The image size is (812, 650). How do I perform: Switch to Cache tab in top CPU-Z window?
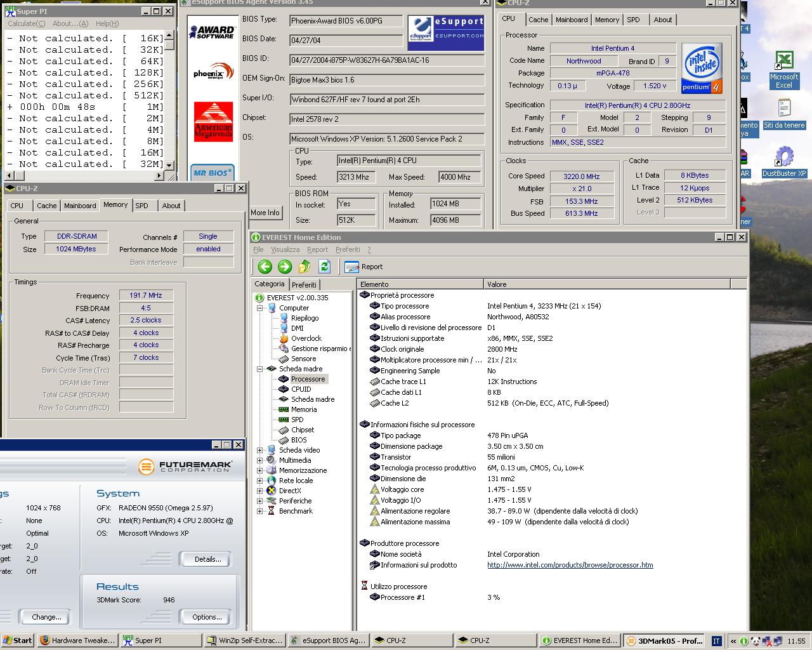tap(538, 20)
